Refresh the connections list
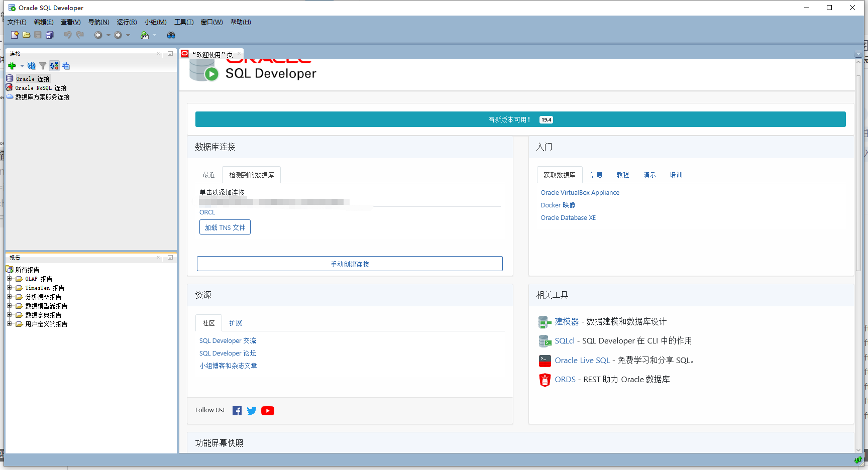The width and height of the screenshot is (868, 470). click(x=32, y=66)
